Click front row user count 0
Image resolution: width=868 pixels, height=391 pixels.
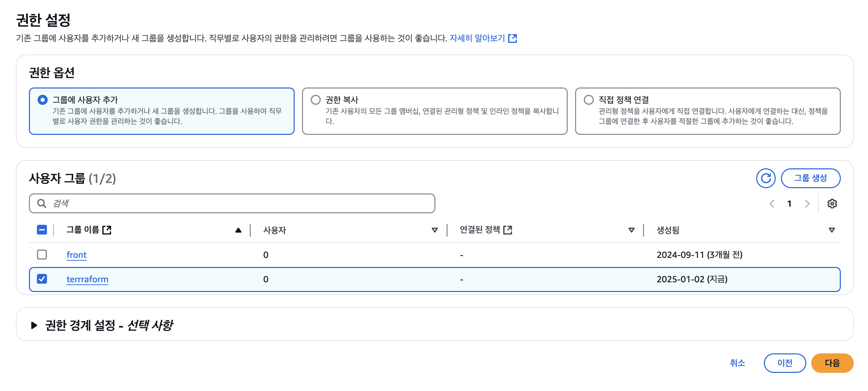[x=266, y=255]
